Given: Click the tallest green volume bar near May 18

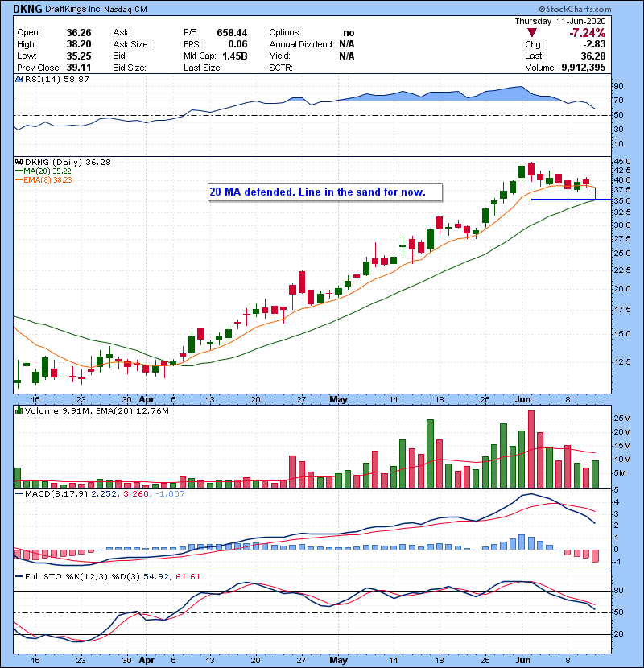Looking at the screenshot, I should [x=430, y=454].
